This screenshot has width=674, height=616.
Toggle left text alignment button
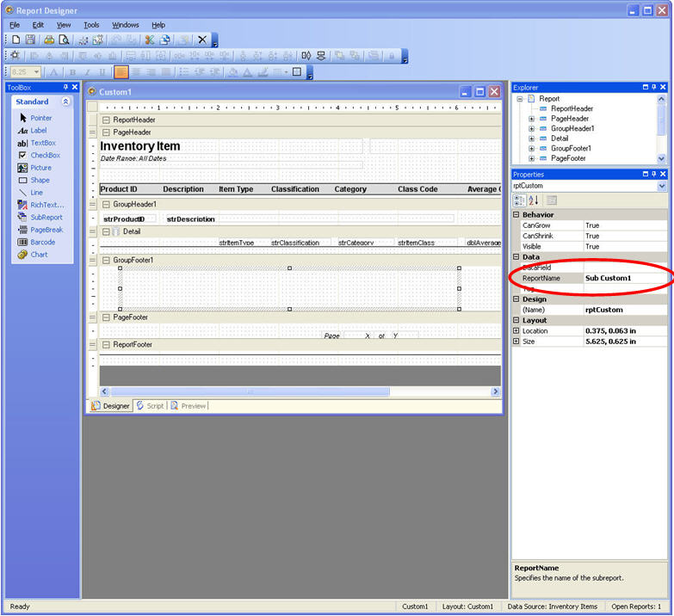click(x=121, y=72)
